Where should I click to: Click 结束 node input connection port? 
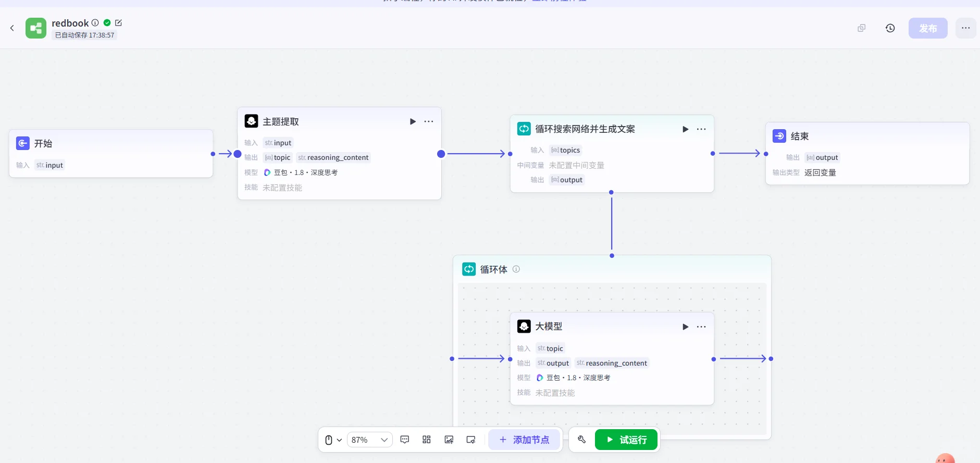point(766,154)
